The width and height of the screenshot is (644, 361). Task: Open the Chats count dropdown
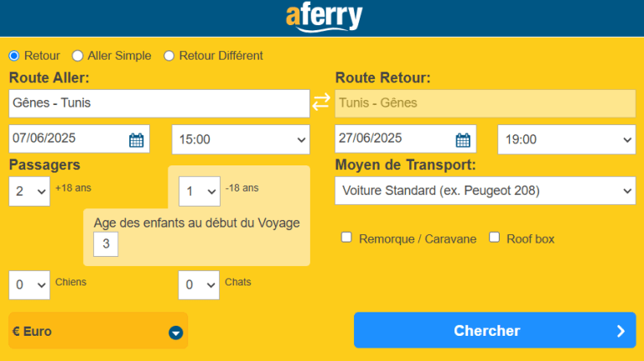pyautogui.click(x=200, y=285)
